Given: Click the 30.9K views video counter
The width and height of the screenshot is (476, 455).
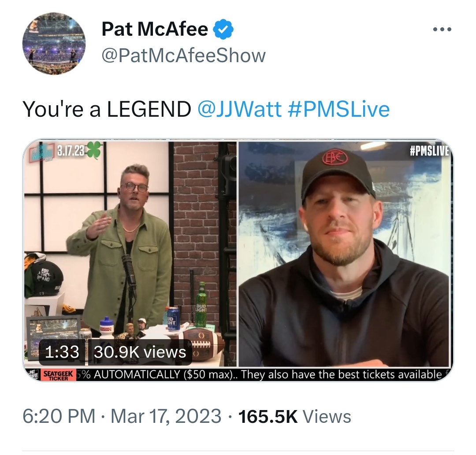Looking at the screenshot, I should pos(140,352).
